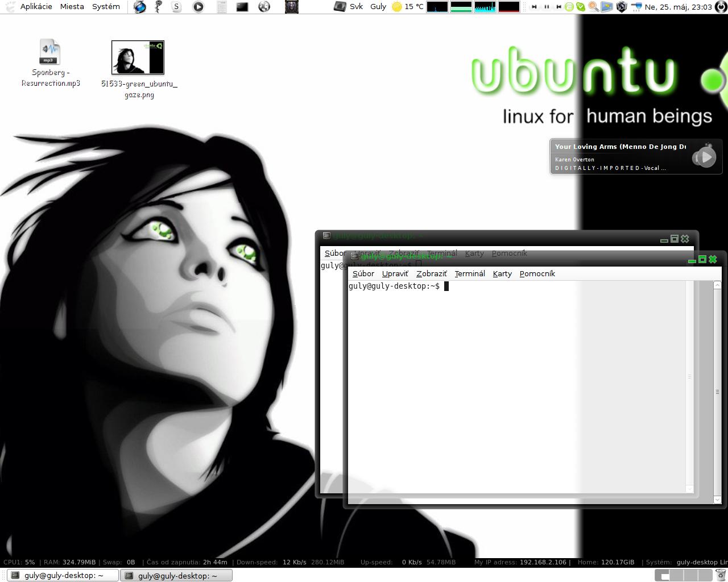Pause music from the panel control
728x582 pixels.
[x=547, y=7]
